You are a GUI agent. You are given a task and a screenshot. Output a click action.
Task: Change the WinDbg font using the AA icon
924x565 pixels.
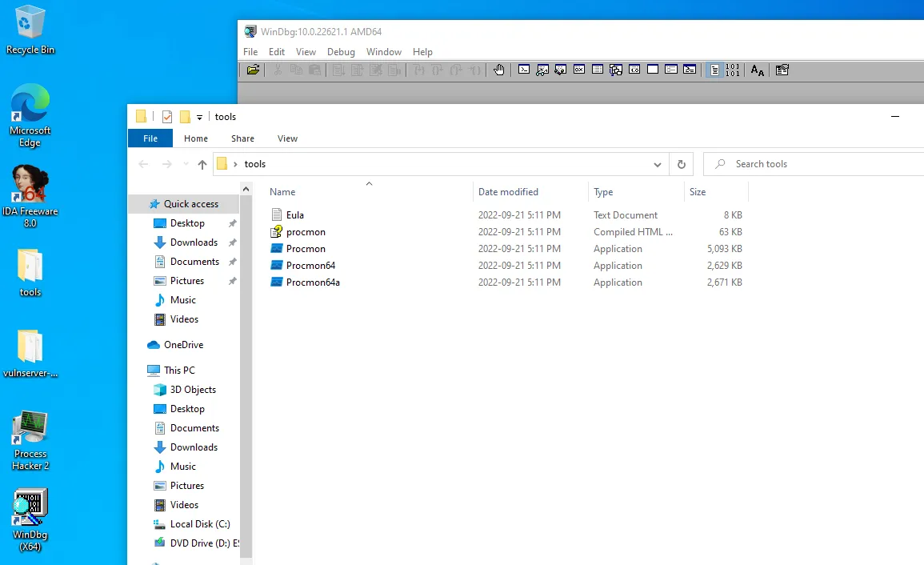(x=757, y=70)
